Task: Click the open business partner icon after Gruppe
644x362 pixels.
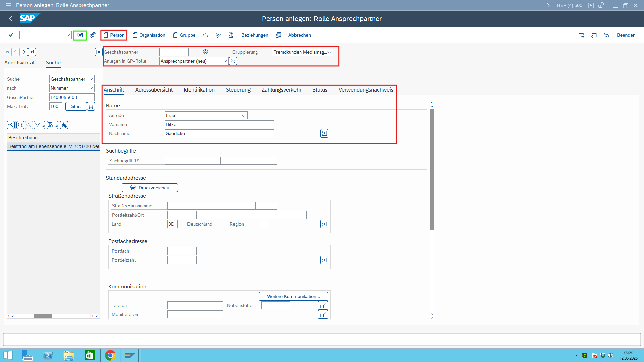Action: (x=206, y=35)
